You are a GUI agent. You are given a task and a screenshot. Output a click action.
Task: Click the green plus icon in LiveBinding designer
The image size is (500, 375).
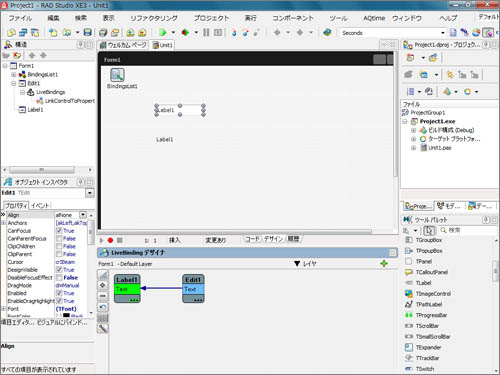(x=384, y=264)
